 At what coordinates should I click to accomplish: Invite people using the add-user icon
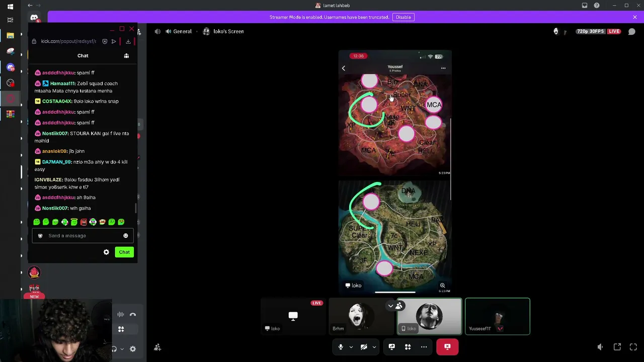157,347
